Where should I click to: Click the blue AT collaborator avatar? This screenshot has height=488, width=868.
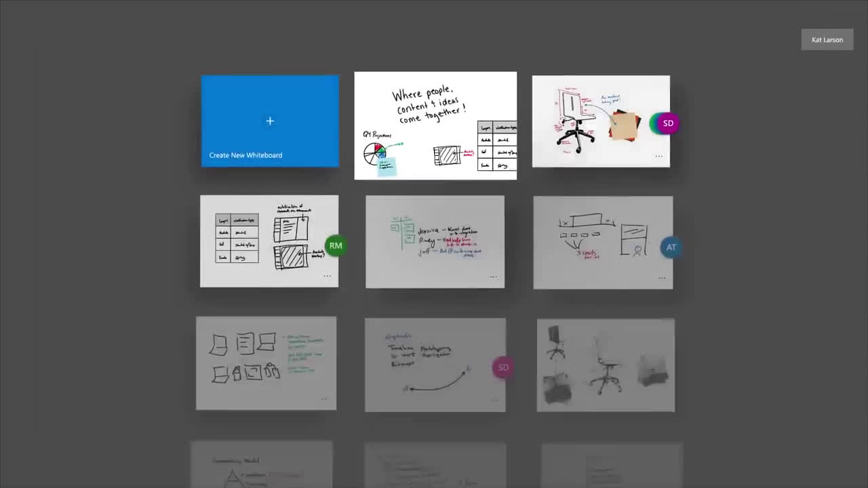671,247
